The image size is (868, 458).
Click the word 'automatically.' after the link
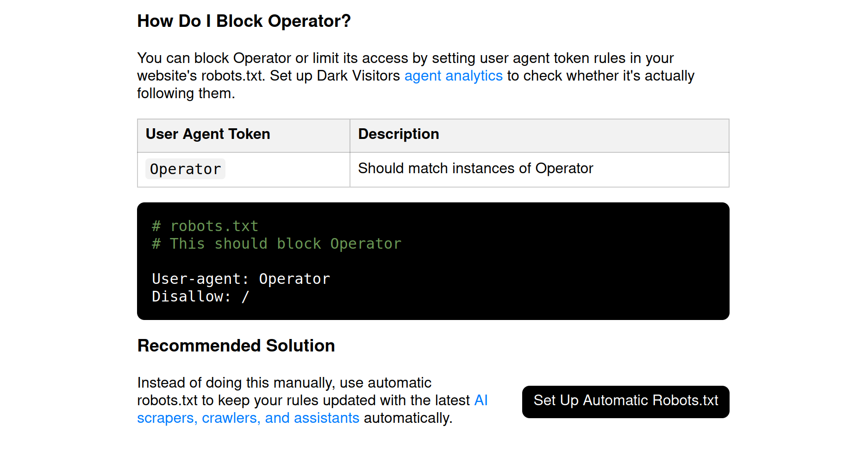(408, 418)
